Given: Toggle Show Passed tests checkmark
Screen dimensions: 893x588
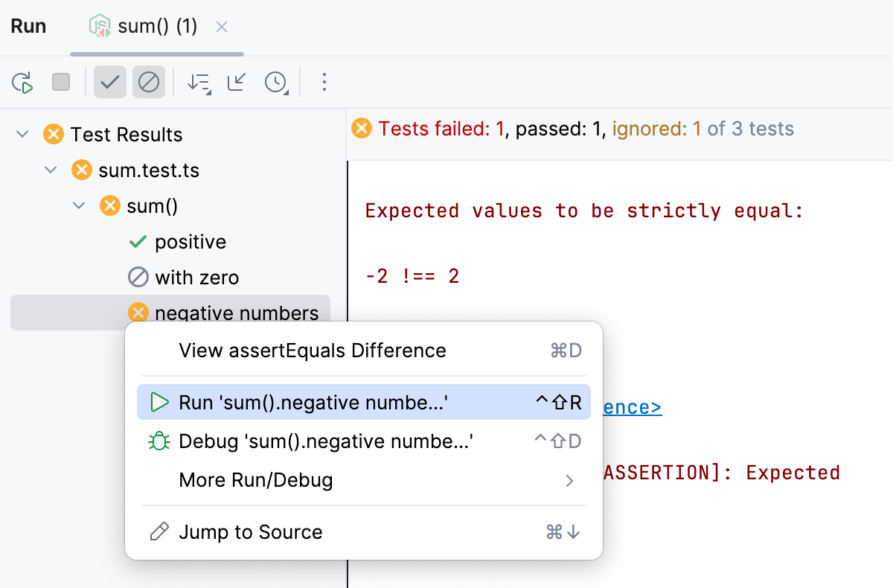Looking at the screenshot, I should 109,82.
